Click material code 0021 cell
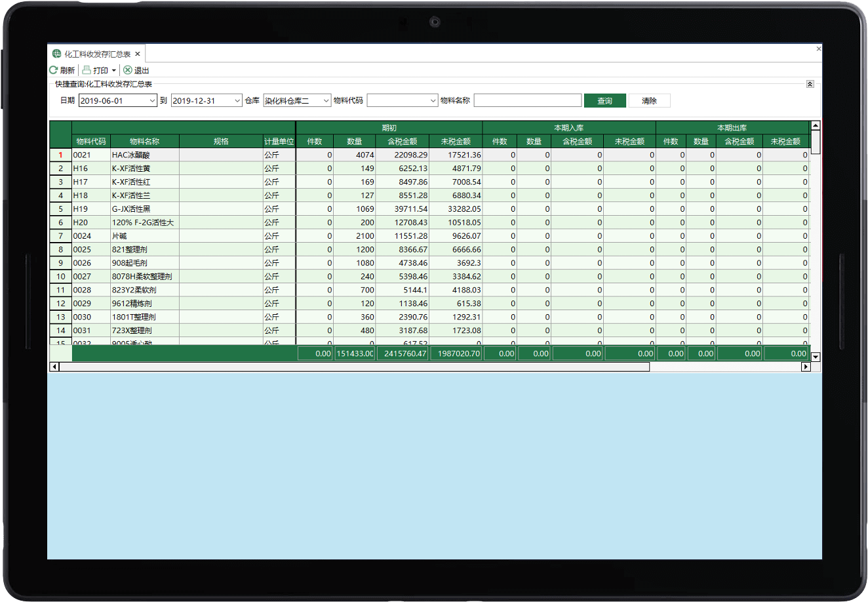The width and height of the screenshot is (868, 602). 91,155
